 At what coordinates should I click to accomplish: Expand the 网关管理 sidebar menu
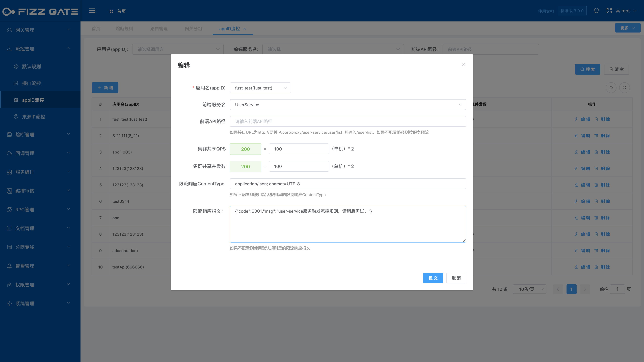pos(40,30)
